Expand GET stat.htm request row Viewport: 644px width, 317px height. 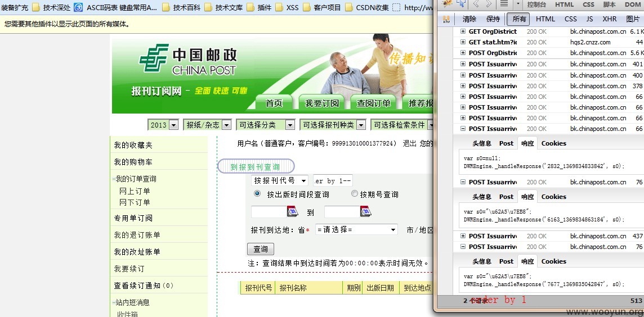point(463,42)
